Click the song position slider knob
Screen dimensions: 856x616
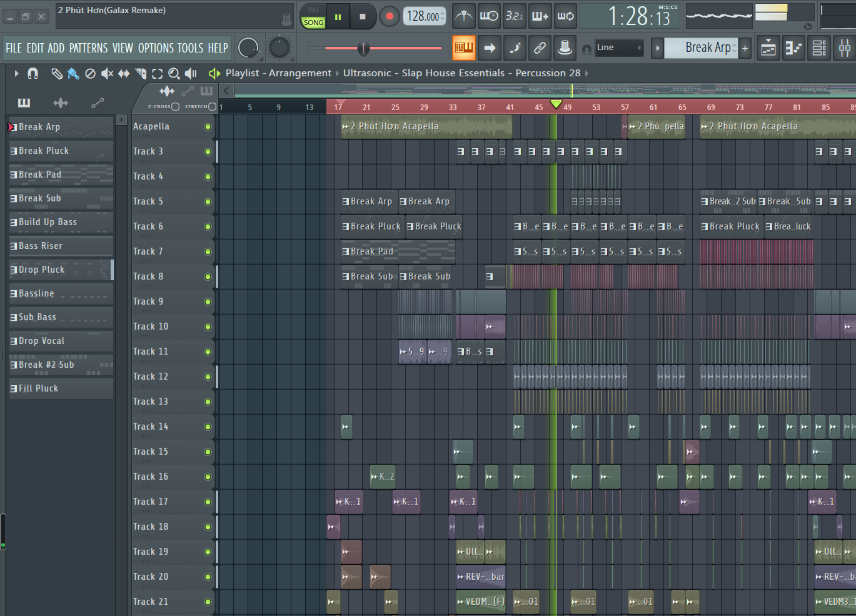tap(363, 48)
